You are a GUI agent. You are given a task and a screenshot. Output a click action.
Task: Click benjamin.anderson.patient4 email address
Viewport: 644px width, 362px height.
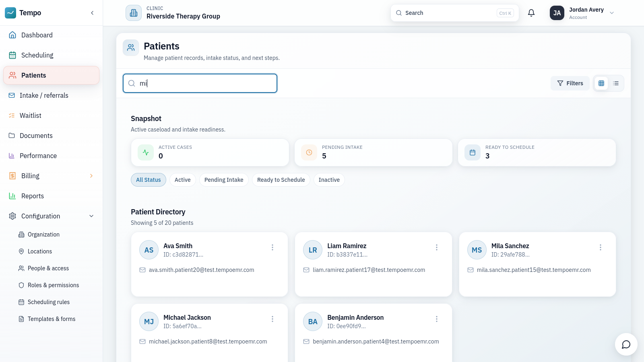pyautogui.click(x=376, y=341)
